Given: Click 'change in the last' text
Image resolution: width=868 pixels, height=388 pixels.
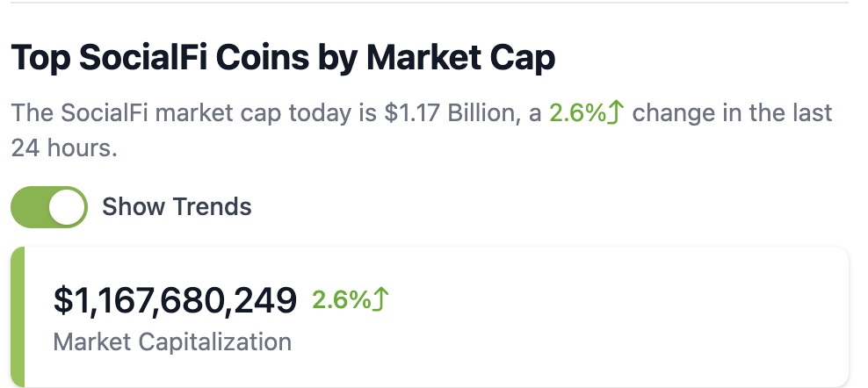Looking at the screenshot, I should click(x=733, y=113).
